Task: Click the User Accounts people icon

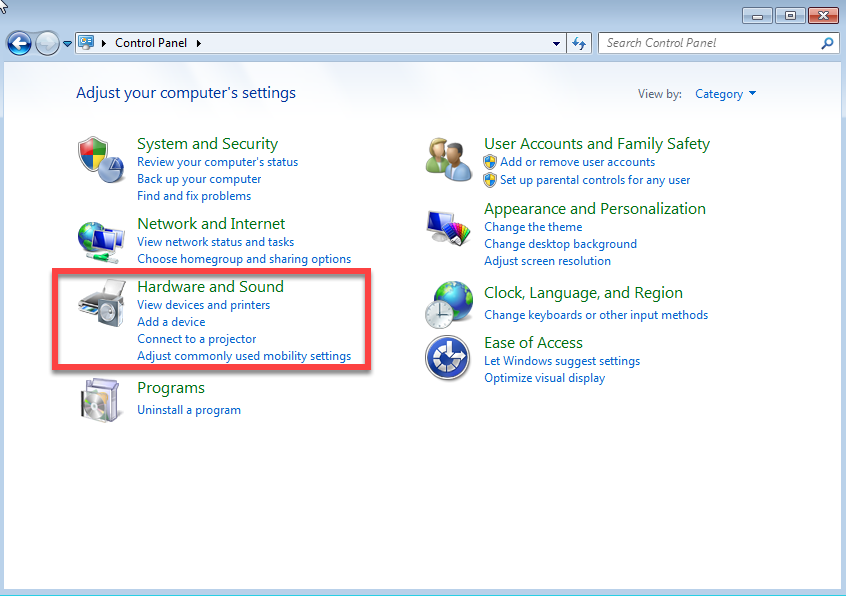Action: (x=447, y=158)
